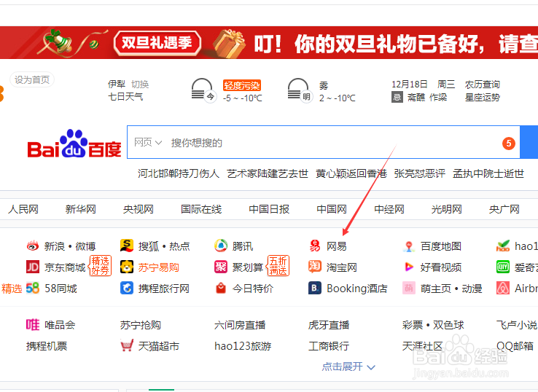Open the 央视网 tab link
The width and height of the screenshot is (538, 392).
coord(139,209)
